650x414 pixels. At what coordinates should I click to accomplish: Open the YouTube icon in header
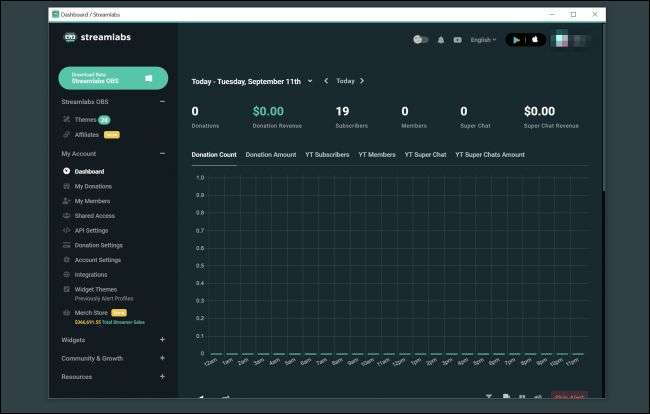pyautogui.click(x=457, y=40)
